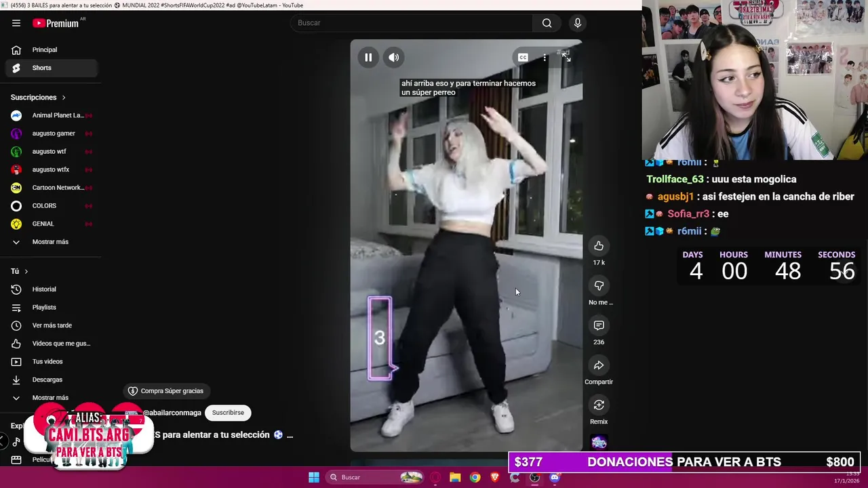The height and width of the screenshot is (488, 868).
Task: Focus the Buscar search field
Action: [x=412, y=23]
